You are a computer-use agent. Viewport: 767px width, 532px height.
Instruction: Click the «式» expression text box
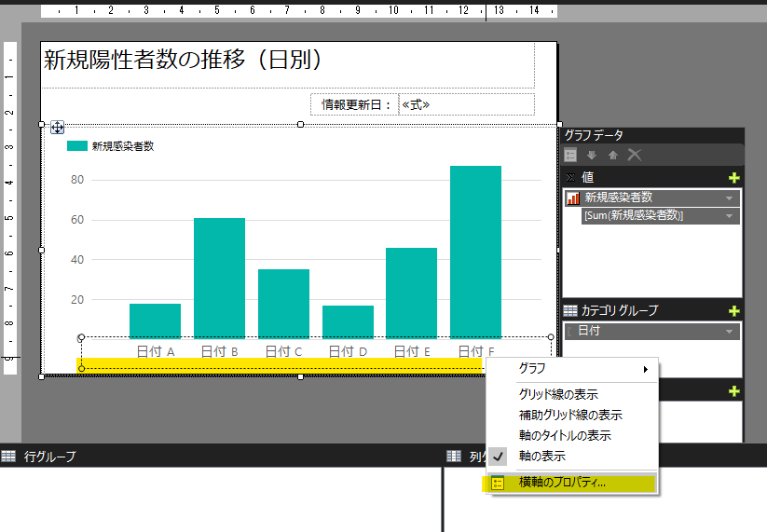[466, 104]
